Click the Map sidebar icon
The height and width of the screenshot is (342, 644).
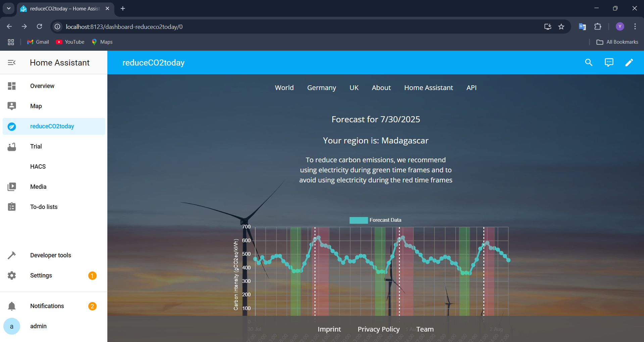click(12, 106)
